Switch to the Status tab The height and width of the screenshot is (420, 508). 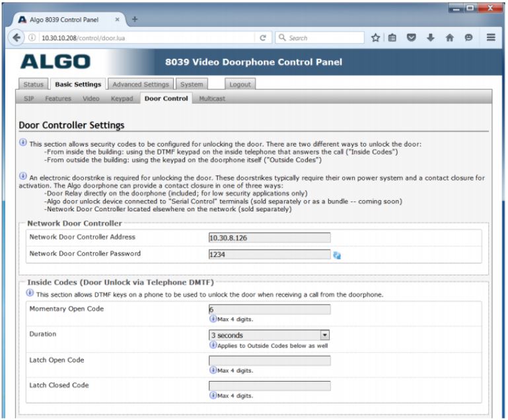(33, 84)
